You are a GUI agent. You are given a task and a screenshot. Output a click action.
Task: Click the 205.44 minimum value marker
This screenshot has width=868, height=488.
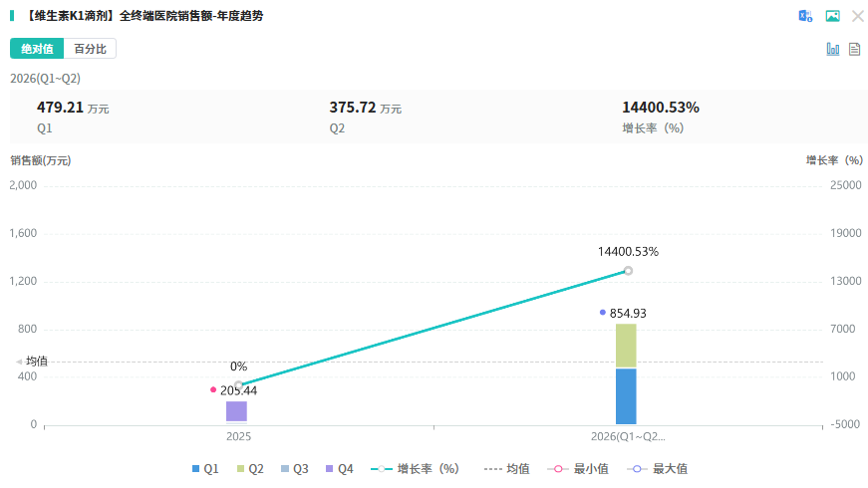(x=213, y=390)
